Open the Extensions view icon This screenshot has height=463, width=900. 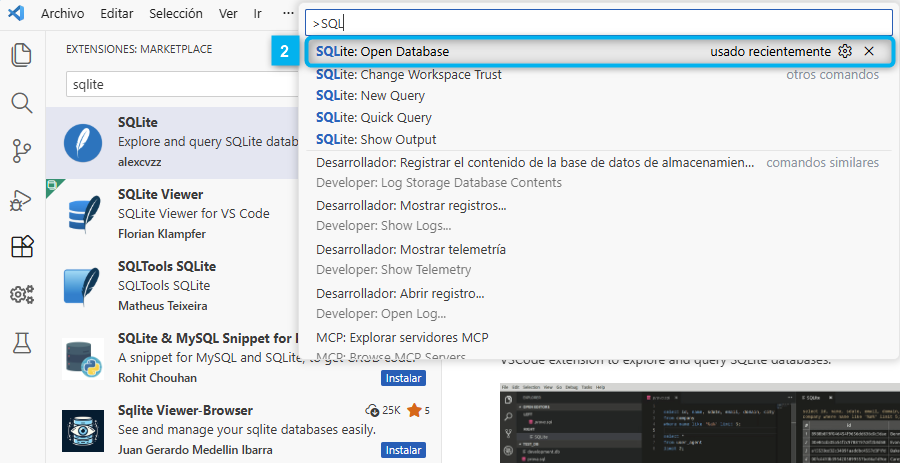click(22, 247)
